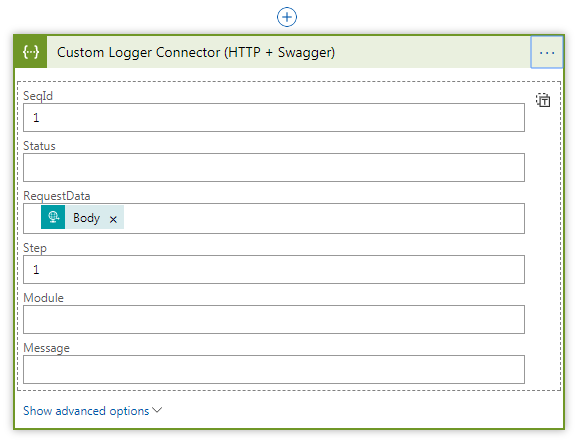The image size is (576, 443).
Task: Click the plus icon to insert a step
Action: pos(287,17)
